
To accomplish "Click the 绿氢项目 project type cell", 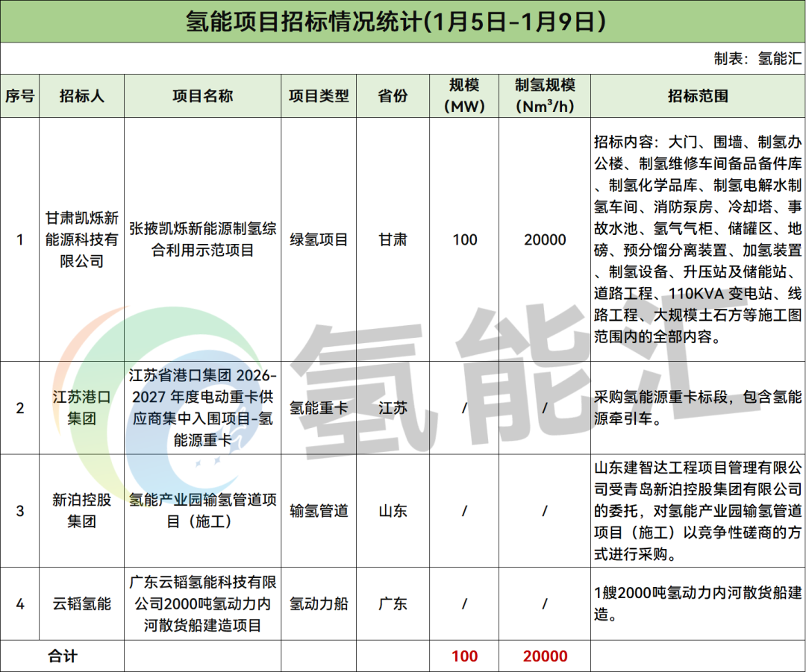I will pos(319,240).
